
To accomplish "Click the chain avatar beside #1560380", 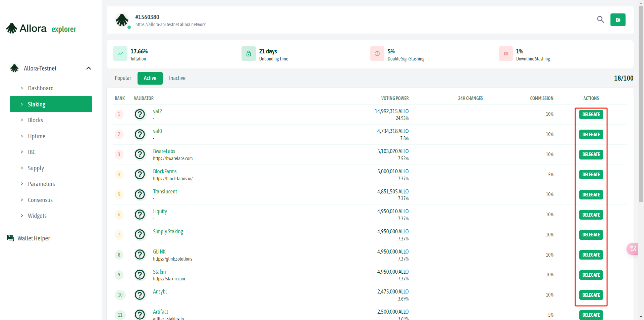I will (x=122, y=20).
